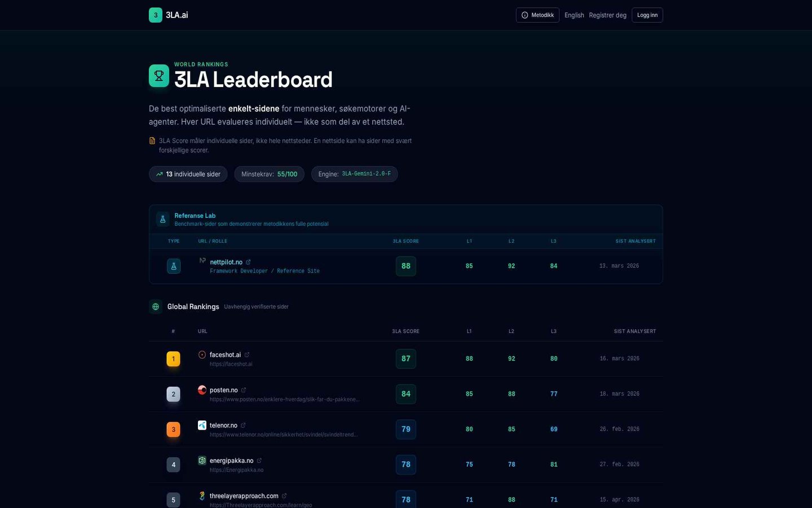The image size is (812, 508).
Task: Click the Referanse Lab heading
Action: click(195, 216)
